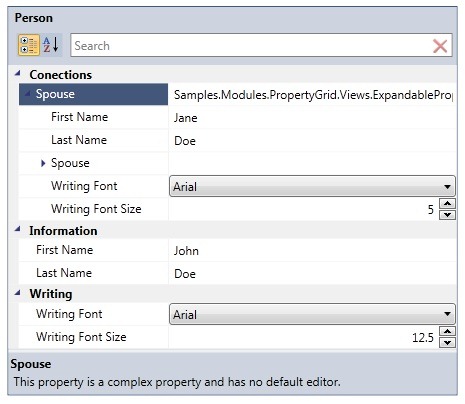Open Writing category font Arial dropdown

coord(312,314)
